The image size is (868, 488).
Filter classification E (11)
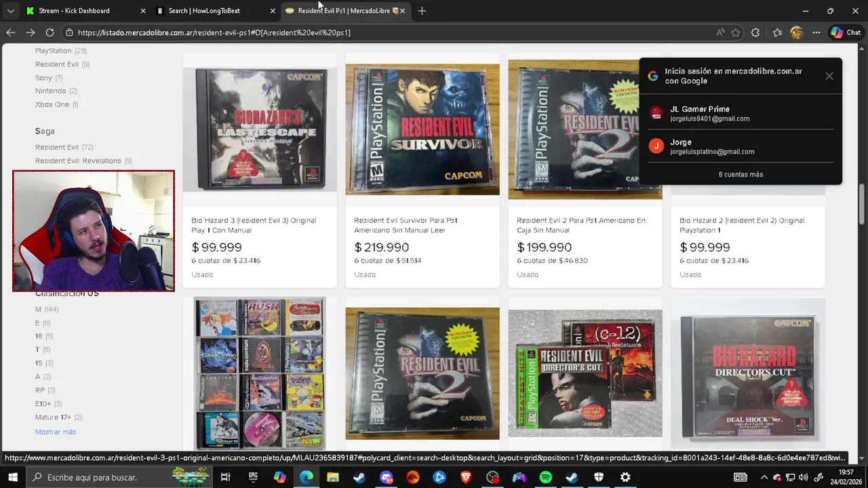[43, 323]
